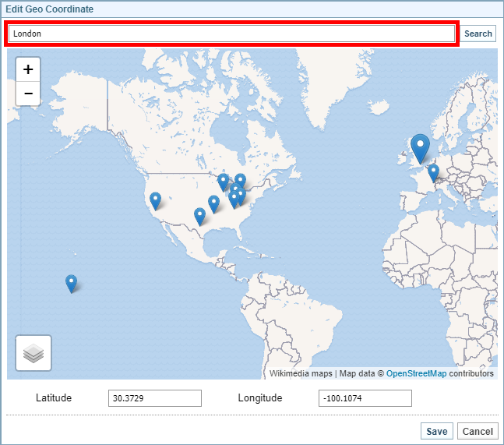Select the small marker in France
The image size is (504, 445).
[x=433, y=172]
